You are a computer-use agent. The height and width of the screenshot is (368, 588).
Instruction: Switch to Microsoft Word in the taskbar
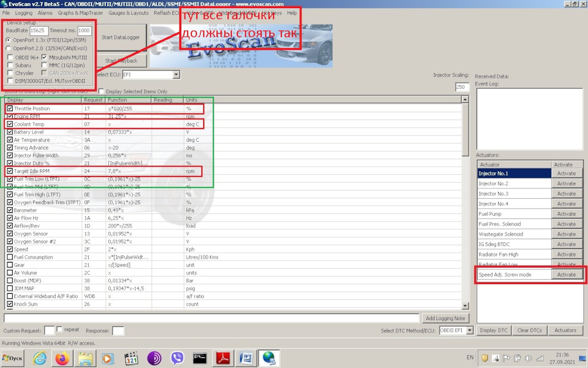point(246,358)
